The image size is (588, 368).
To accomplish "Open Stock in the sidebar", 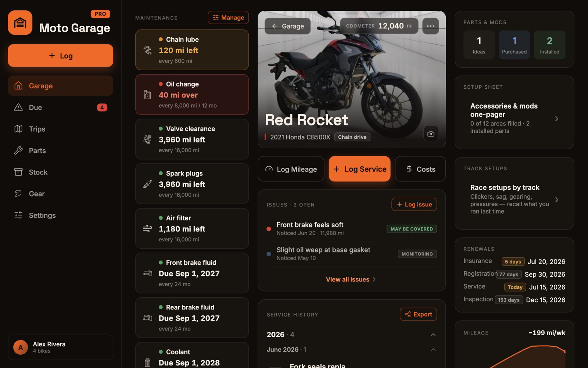I will tap(61, 172).
